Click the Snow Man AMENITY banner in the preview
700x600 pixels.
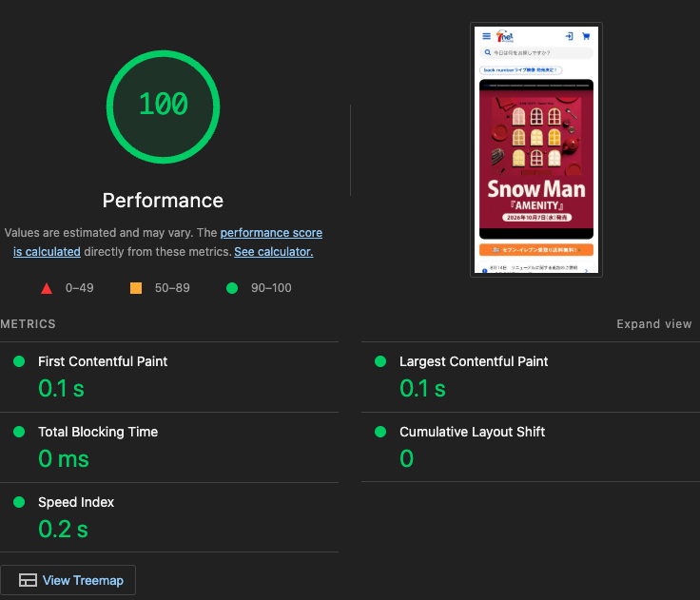536,160
